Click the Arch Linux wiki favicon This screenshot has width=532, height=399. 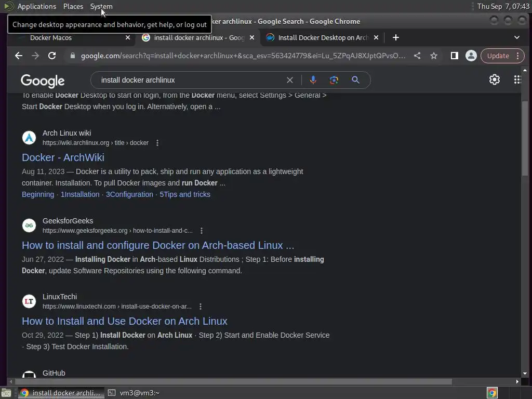coord(29,138)
